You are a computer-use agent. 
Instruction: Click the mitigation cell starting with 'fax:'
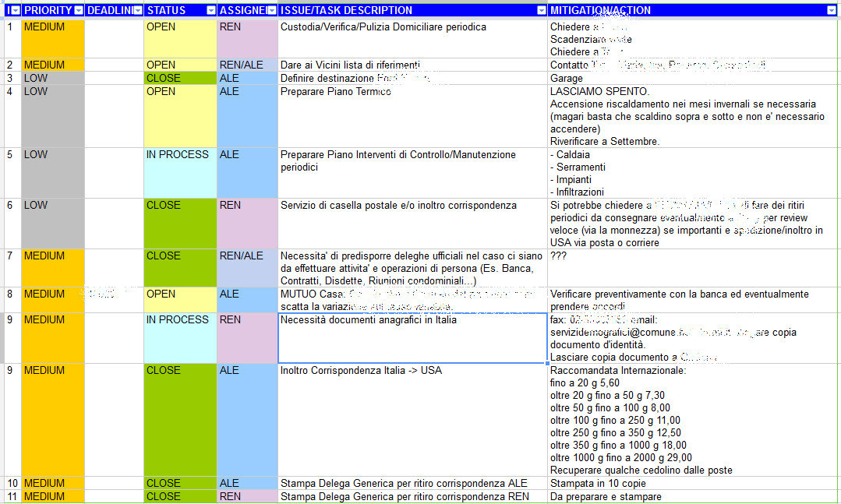694,338
